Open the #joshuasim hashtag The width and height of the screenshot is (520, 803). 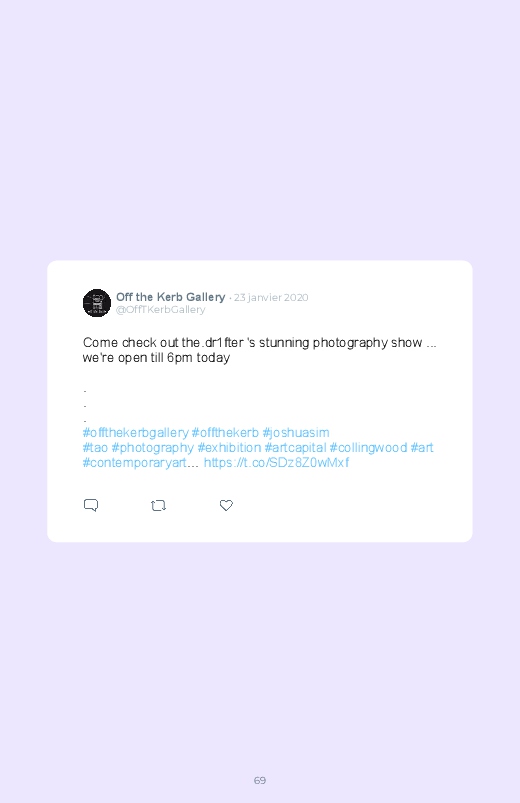[x=296, y=433]
